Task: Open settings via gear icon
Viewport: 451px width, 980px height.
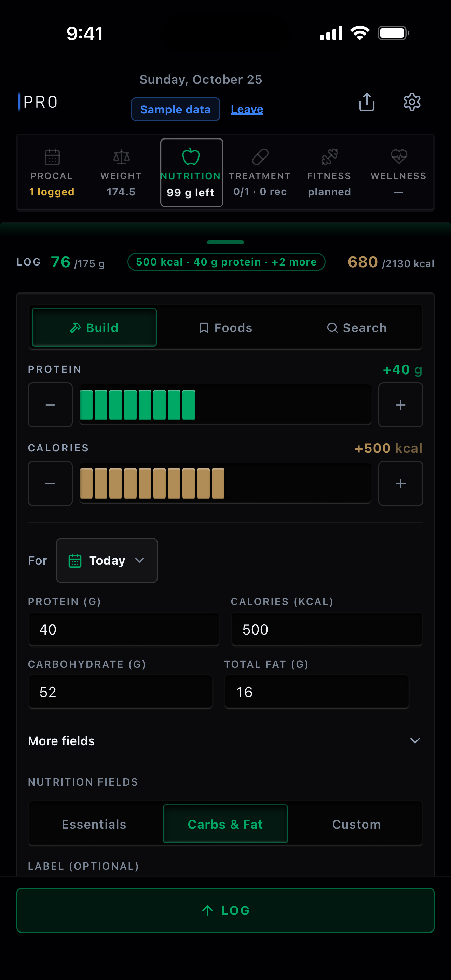Action: coord(412,102)
